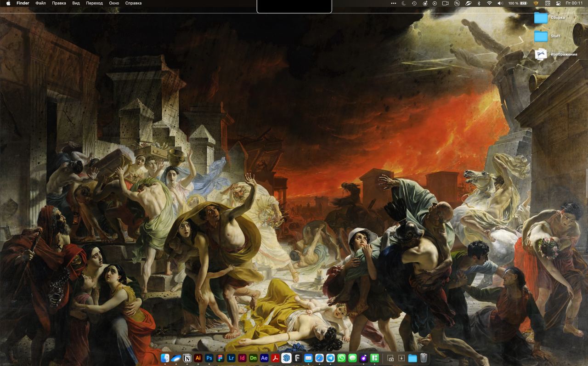The width and height of the screenshot is (588, 366).
Task: Open the blue folder in the Dock
Action: (413, 358)
